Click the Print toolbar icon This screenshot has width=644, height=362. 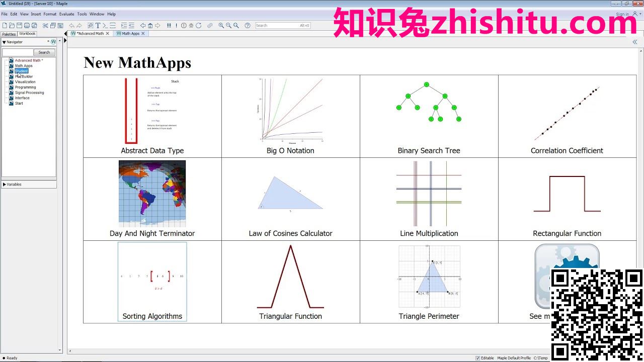pos(27,25)
